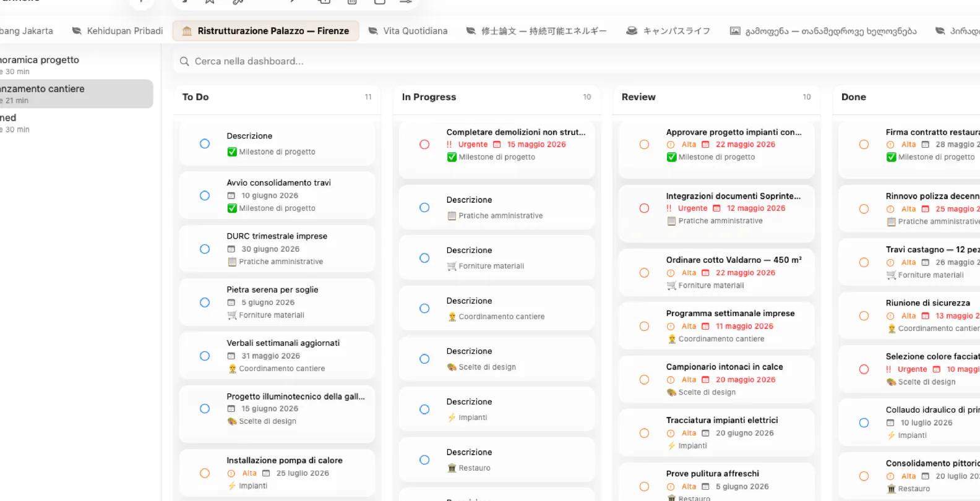The width and height of the screenshot is (980, 501).
Task: Open the Prove pulitura affreschi card title
Action: [x=713, y=474]
